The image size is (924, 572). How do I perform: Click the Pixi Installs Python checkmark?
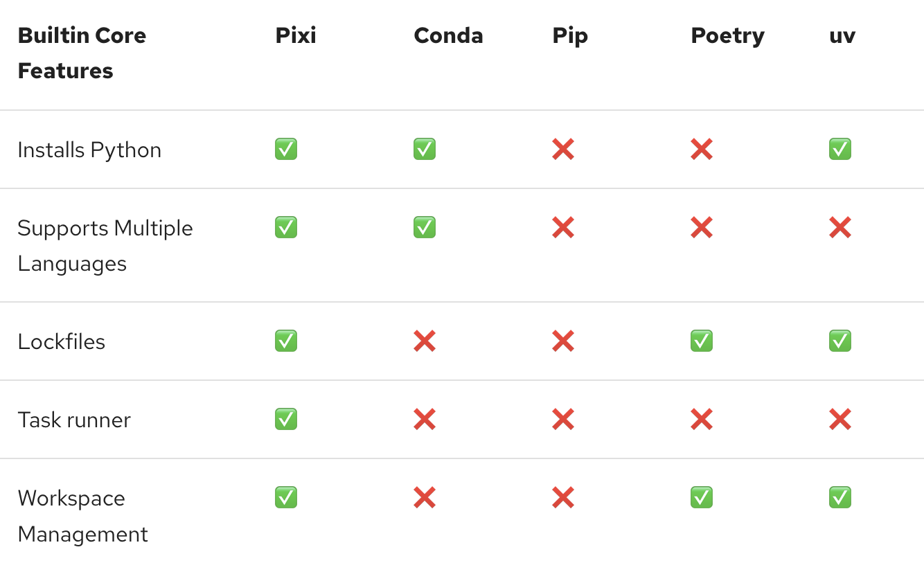(286, 149)
